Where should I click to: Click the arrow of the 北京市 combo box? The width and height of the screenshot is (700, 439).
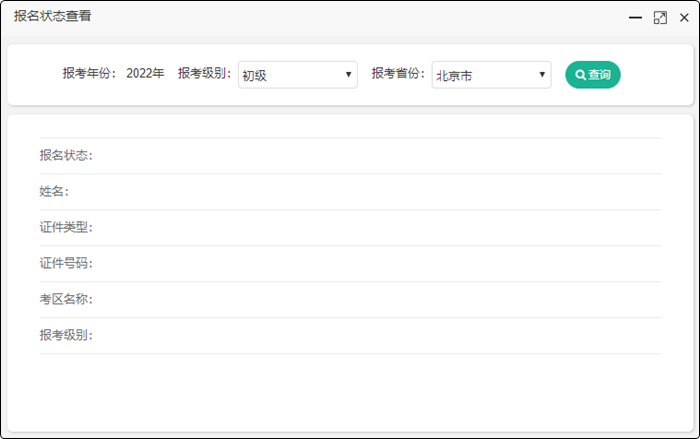click(542, 75)
